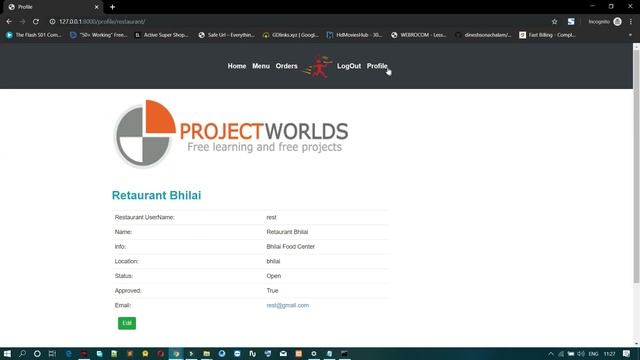Click LogOut in the navbar
The image size is (640, 360).
coord(349,66)
